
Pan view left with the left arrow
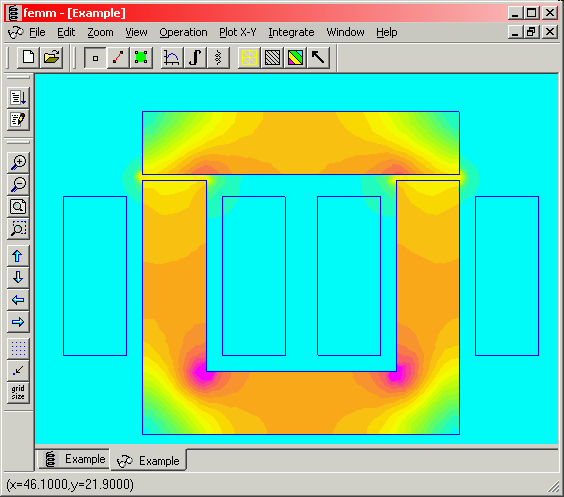pos(18,300)
